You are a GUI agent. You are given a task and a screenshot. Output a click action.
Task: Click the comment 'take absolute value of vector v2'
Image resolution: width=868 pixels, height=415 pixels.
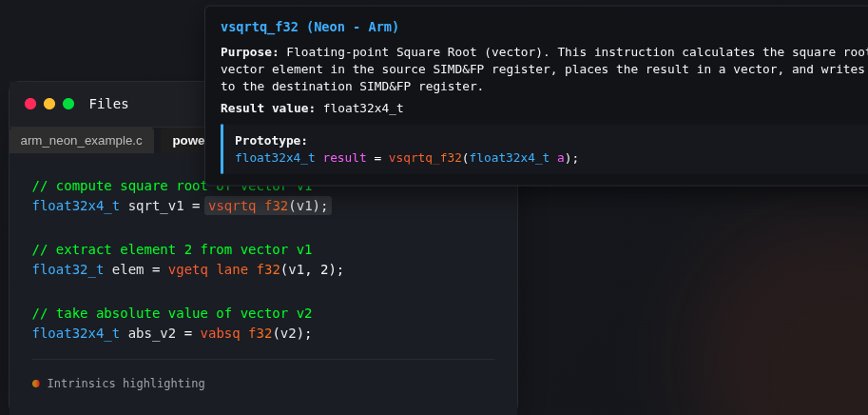click(x=172, y=313)
